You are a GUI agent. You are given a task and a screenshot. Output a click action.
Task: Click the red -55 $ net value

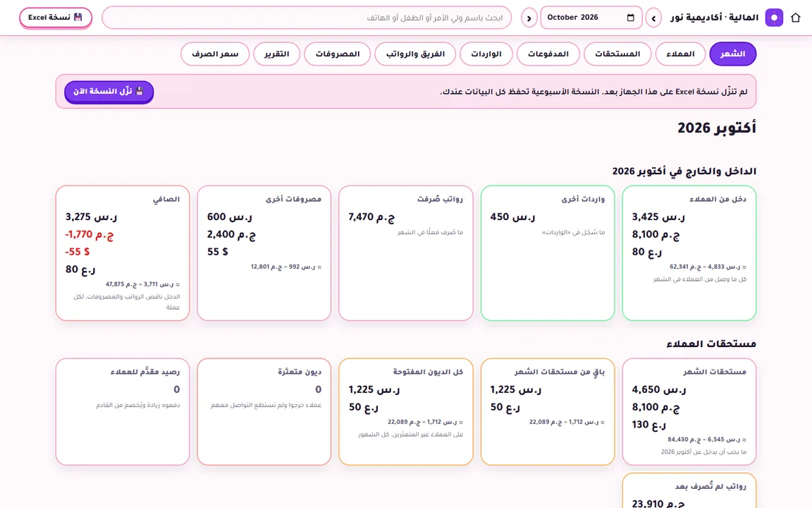[x=77, y=252]
